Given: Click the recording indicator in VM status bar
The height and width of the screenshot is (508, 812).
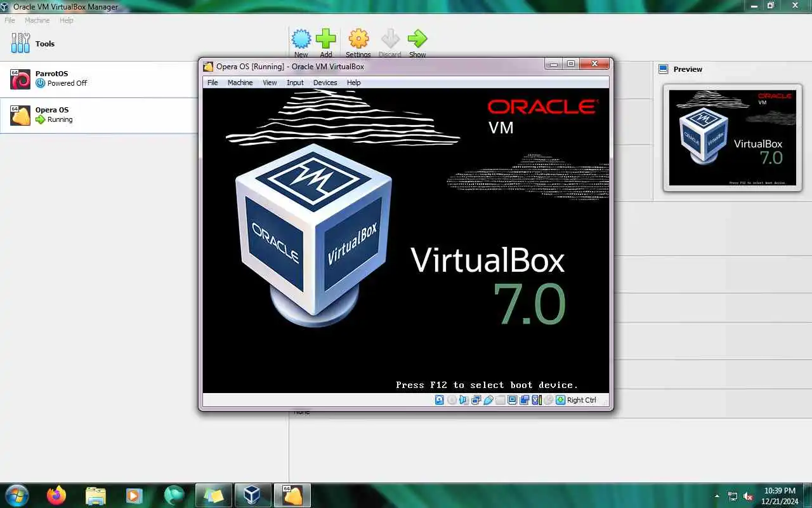Looking at the screenshot, I should 524,400.
